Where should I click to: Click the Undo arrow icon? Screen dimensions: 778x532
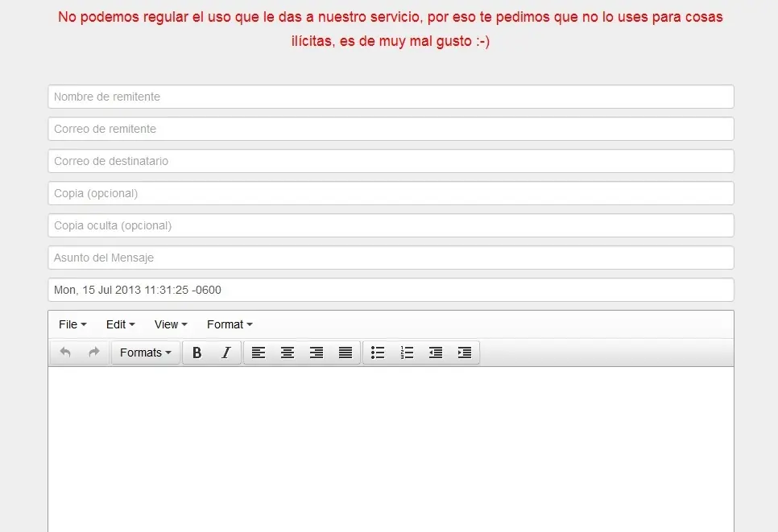[65, 353]
